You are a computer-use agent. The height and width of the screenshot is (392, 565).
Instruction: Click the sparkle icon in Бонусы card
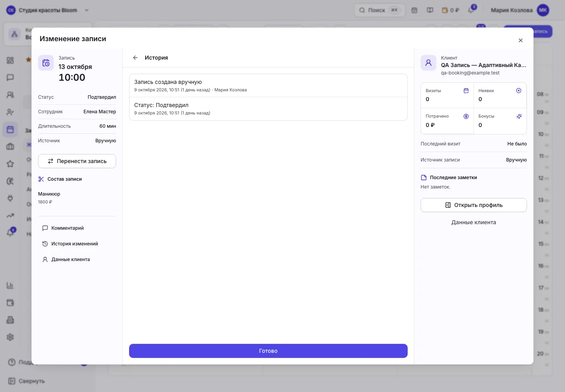pos(519,116)
